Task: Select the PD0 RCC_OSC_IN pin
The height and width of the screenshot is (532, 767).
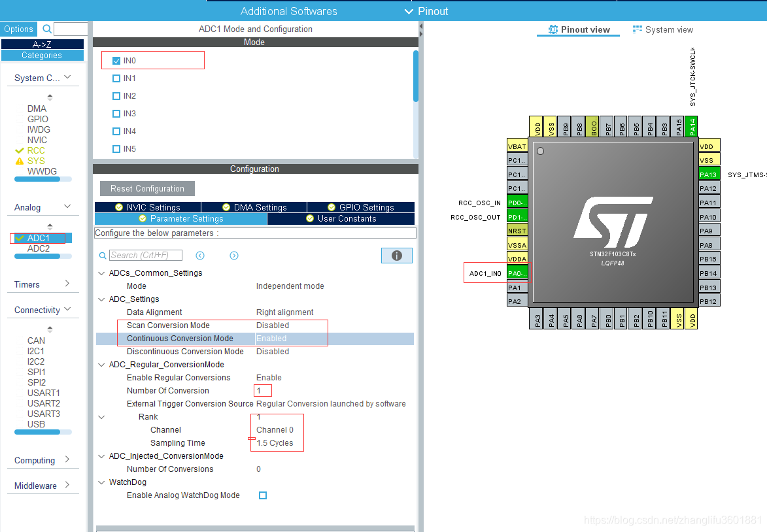Action: pyautogui.click(x=517, y=203)
